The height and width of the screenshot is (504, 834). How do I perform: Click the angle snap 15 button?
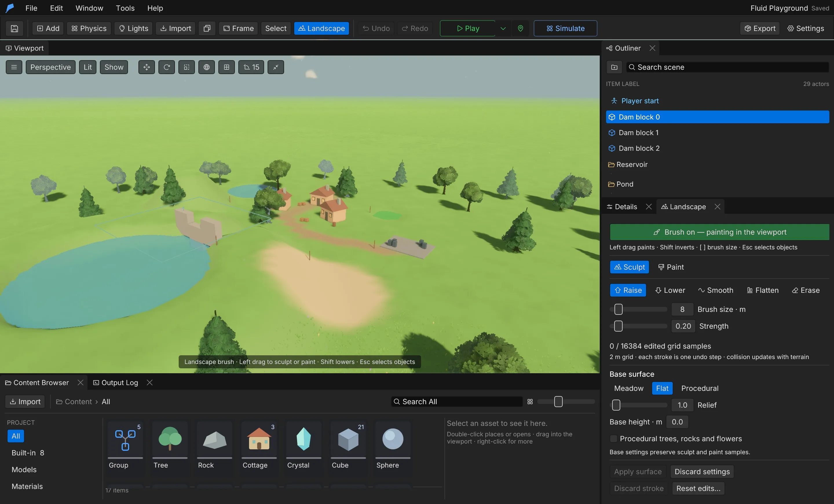251,67
